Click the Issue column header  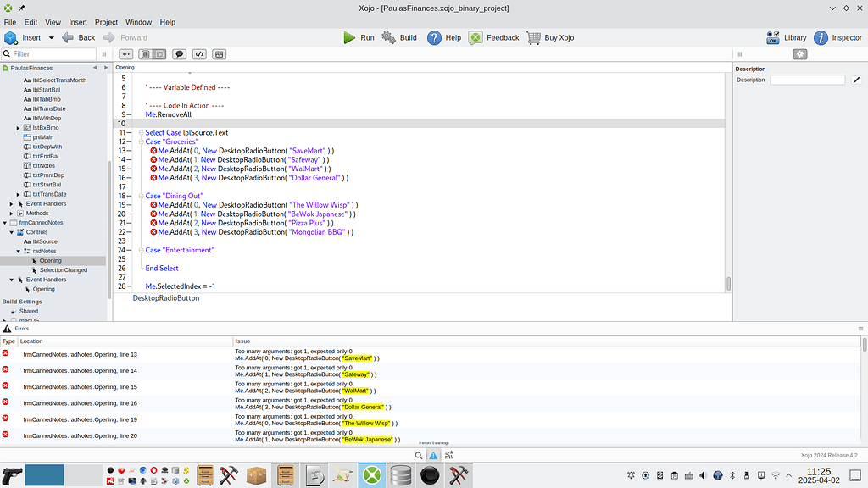pyautogui.click(x=547, y=341)
